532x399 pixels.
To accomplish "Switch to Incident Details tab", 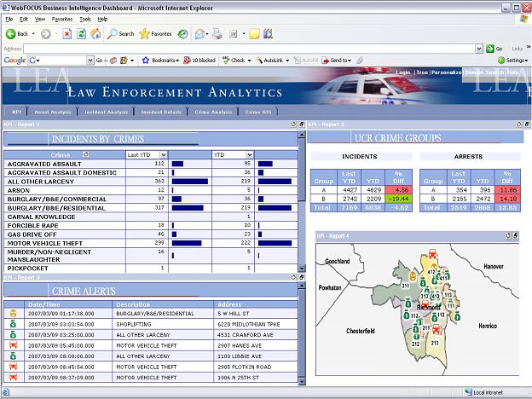I will pyautogui.click(x=161, y=112).
